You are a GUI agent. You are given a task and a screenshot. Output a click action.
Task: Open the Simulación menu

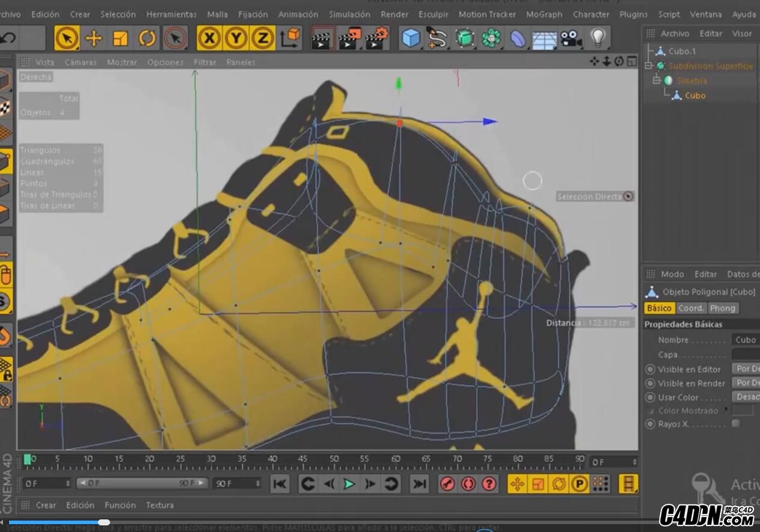(349, 14)
